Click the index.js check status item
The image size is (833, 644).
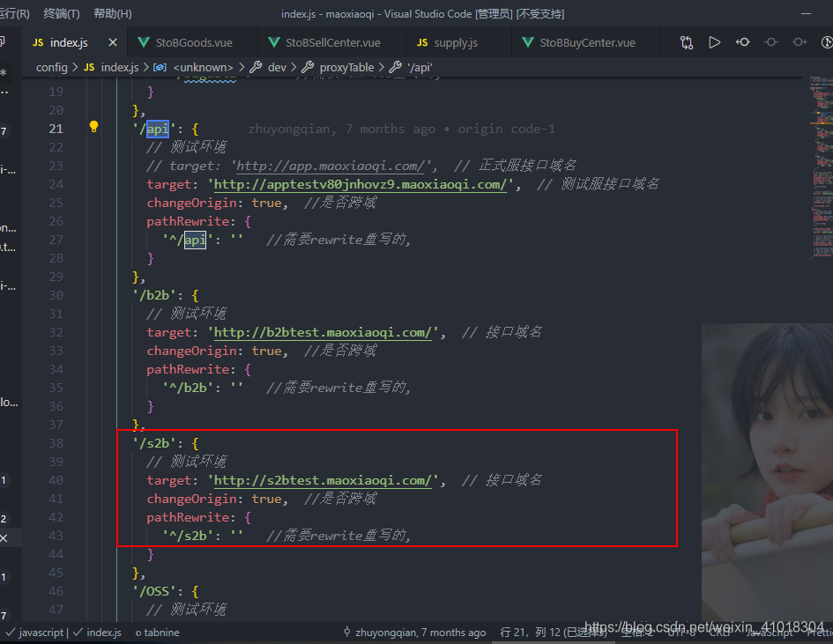point(97,633)
